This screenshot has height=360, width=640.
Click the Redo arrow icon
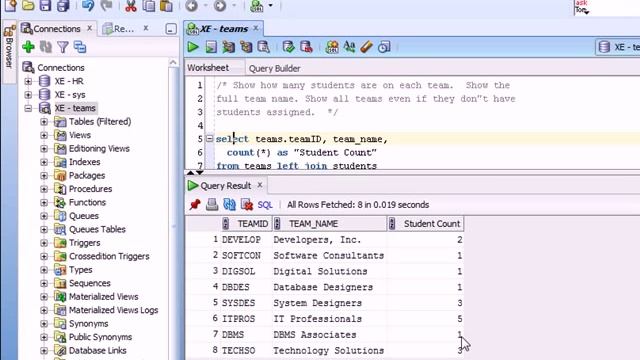click(106, 6)
